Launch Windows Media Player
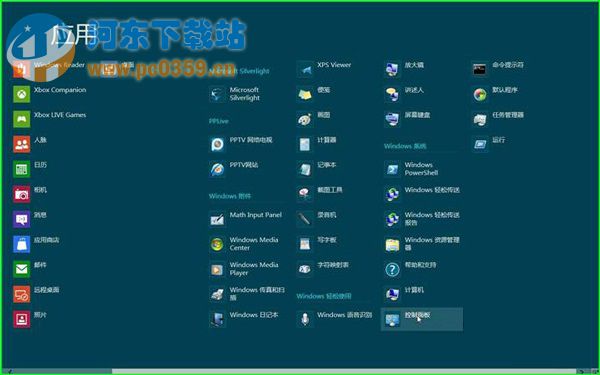Screen dimensions: 600x375 [x=244, y=269]
